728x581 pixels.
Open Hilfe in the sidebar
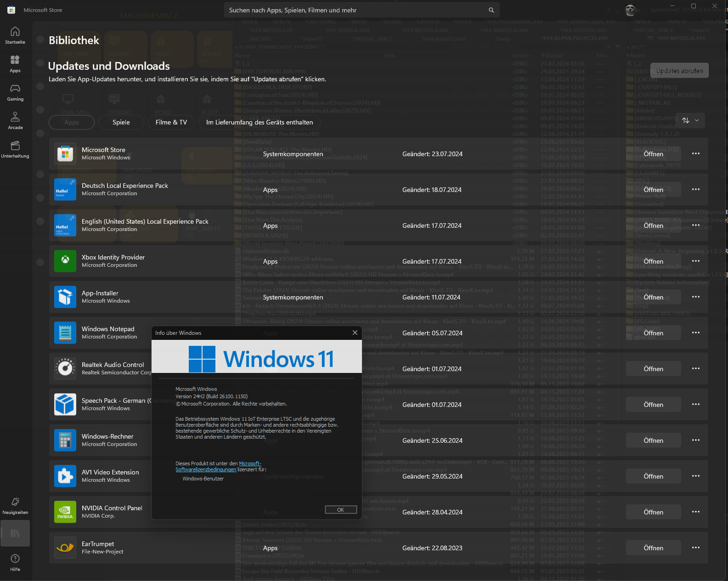click(15, 562)
